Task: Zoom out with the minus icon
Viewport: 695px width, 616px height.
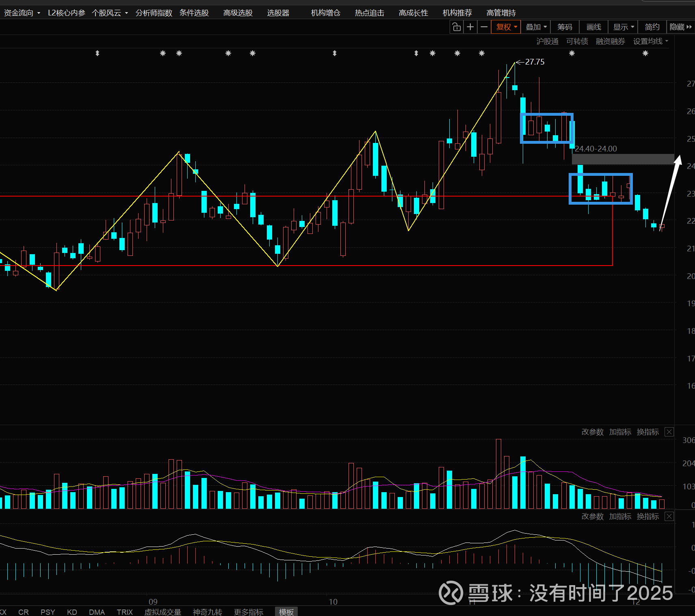Action: coord(484,27)
